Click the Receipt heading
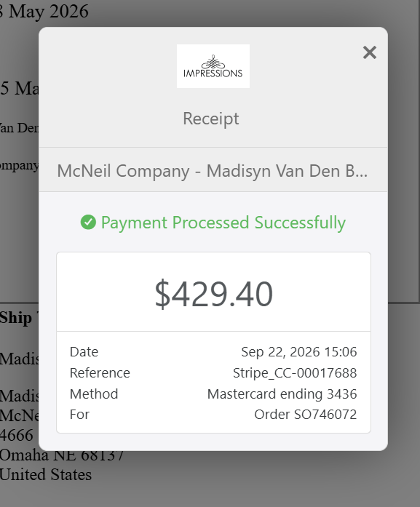This screenshot has width=420, height=507. click(x=211, y=119)
